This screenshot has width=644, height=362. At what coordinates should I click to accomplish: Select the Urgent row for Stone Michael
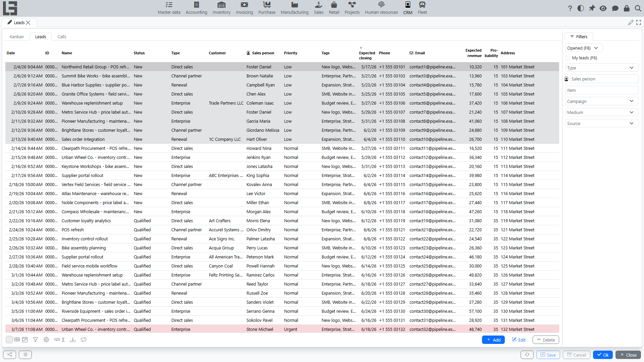click(282, 329)
